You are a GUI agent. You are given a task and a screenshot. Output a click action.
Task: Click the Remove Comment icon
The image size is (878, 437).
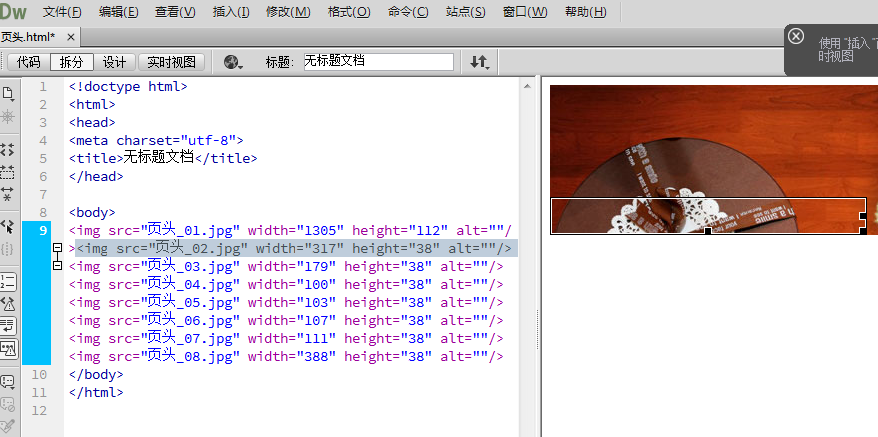[8, 403]
